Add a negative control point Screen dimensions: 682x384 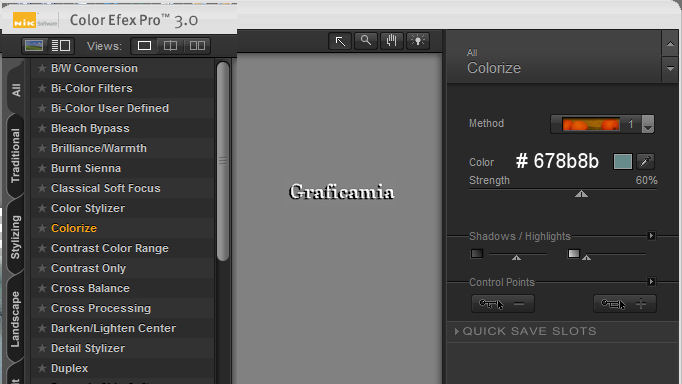pos(503,304)
